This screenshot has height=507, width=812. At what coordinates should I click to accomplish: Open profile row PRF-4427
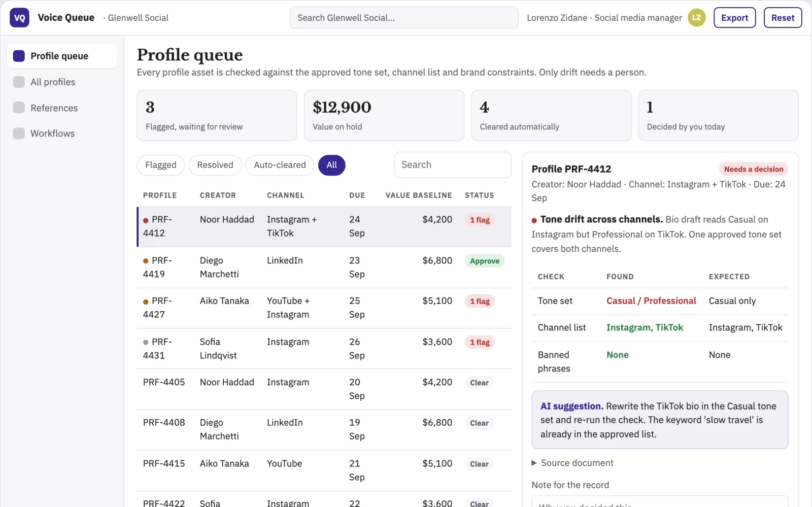(x=324, y=308)
